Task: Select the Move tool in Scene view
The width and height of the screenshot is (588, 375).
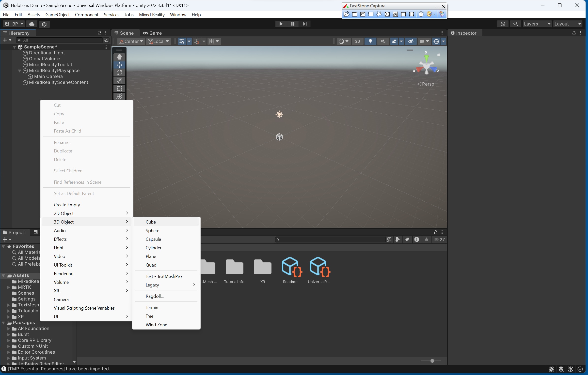Action: pos(119,65)
